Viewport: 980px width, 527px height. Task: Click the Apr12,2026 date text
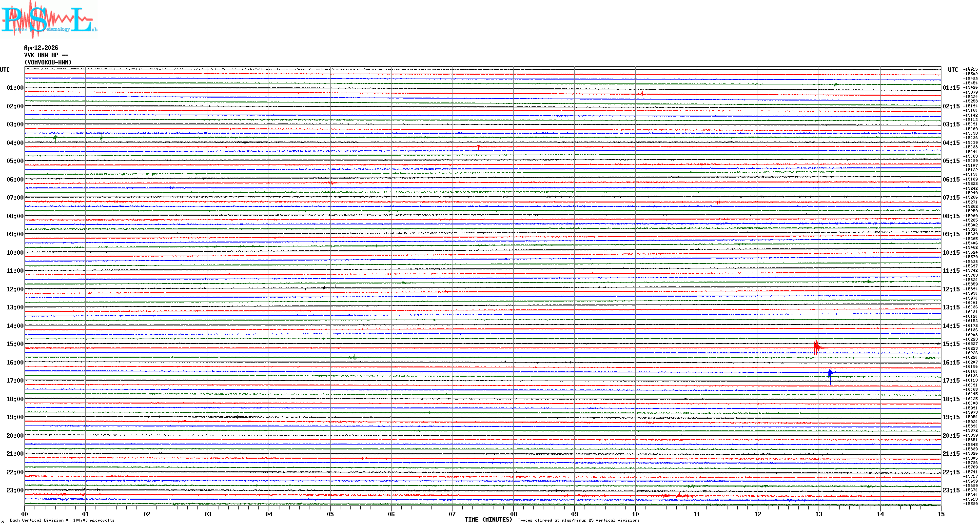[41, 48]
